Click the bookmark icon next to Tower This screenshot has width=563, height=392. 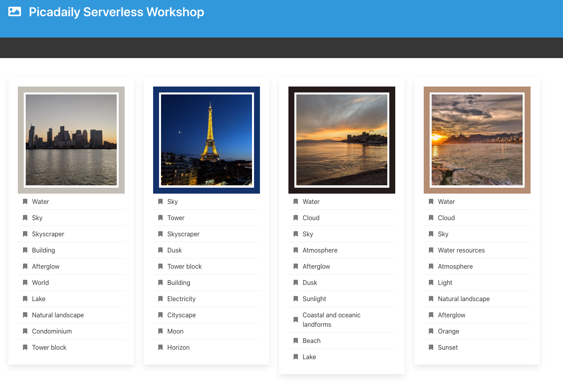(160, 218)
